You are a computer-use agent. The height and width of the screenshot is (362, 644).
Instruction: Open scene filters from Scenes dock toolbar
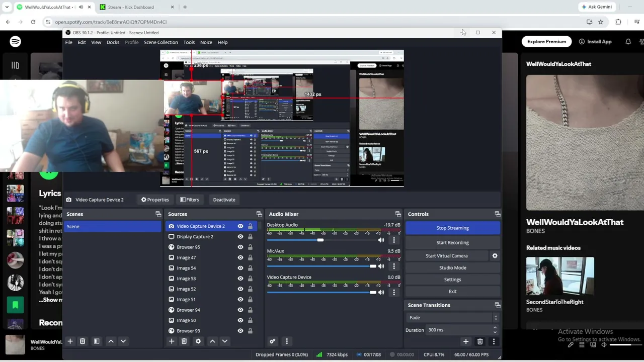point(97,341)
